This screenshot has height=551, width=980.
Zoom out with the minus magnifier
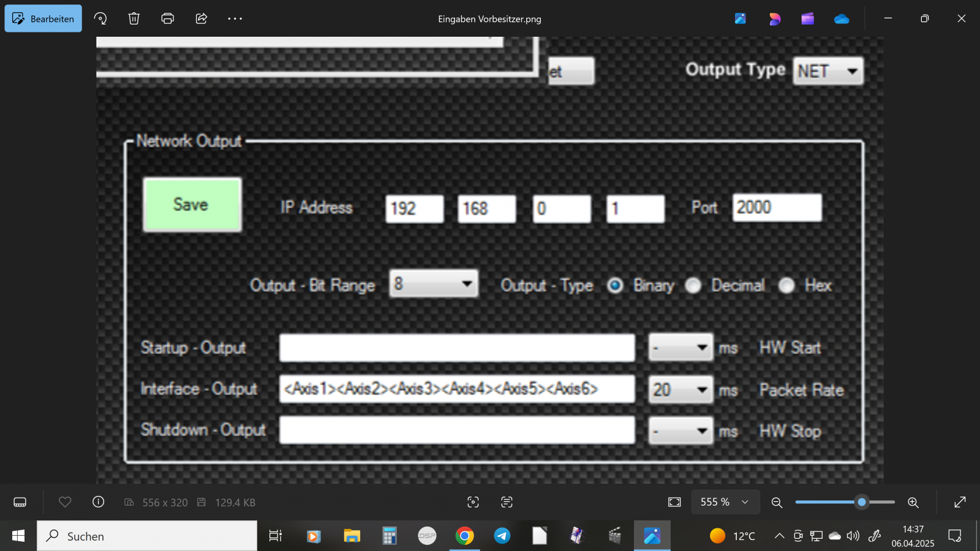point(777,503)
